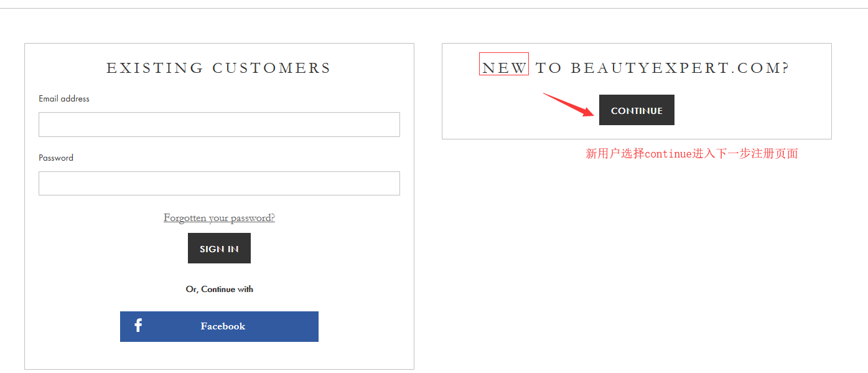Click the BEAUTYEXPERT.COM? heading text
This screenshot has height=373, width=868.
tap(680, 68)
